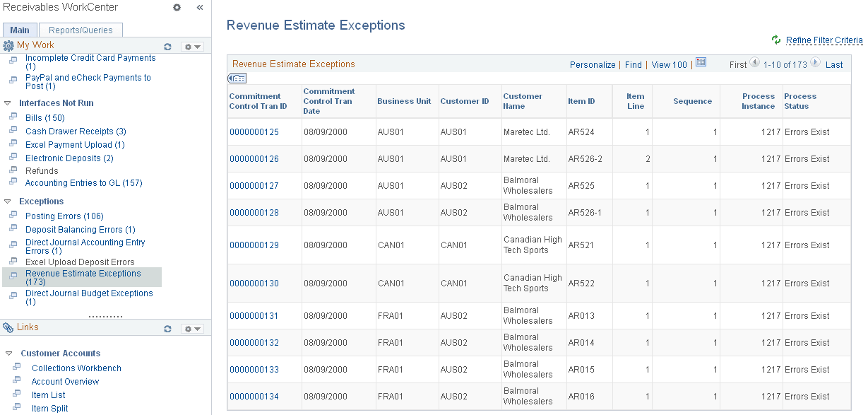Screen dimensions: 868x415
Task: Click Posting Errors (106) in Exceptions
Action: point(64,216)
